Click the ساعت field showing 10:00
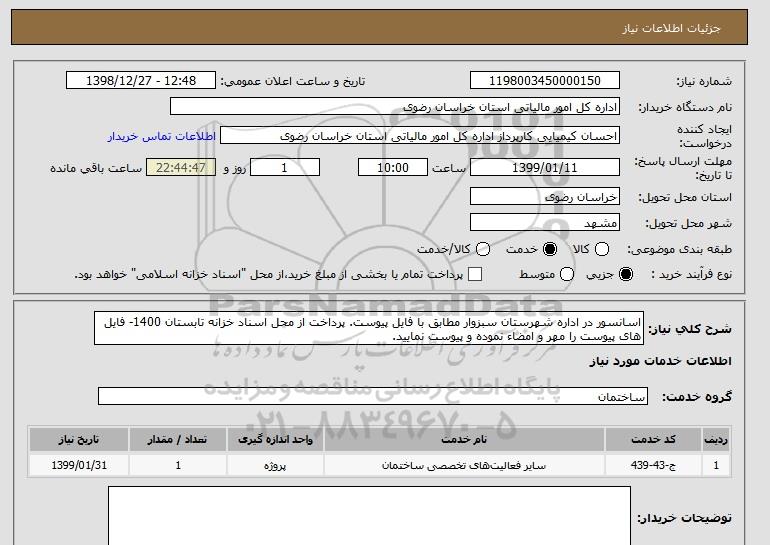Viewport: 770px width, 545px height. tap(393, 167)
